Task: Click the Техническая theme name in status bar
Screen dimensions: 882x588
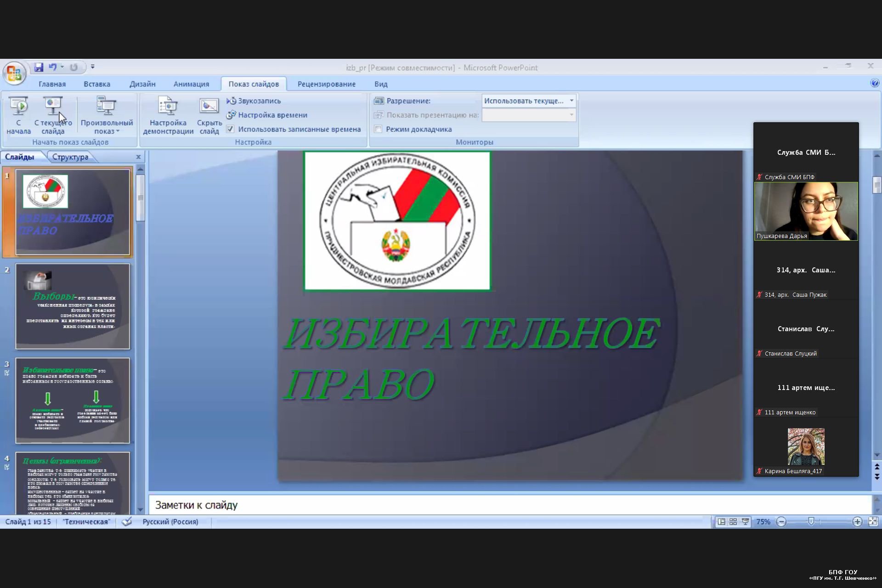Action: pyautogui.click(x=86, y=522)
